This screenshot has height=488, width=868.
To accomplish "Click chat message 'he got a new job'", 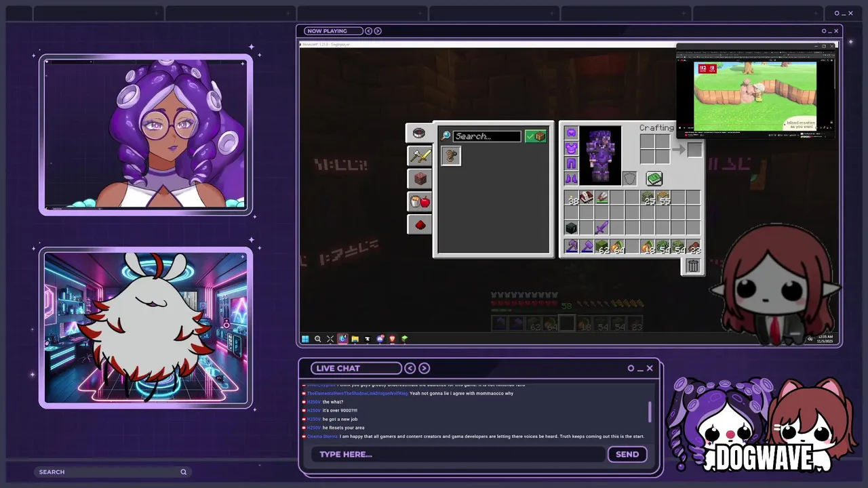I will click(340, 419).
